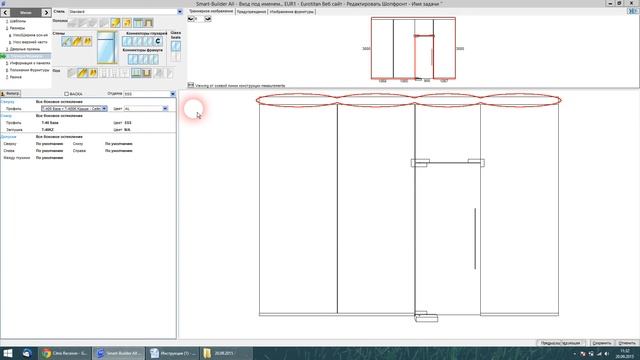Image resolution: width=640 pixels, height=360 pixels.
Task: Click the Сохранить button
Action: [x=602, y=343]
